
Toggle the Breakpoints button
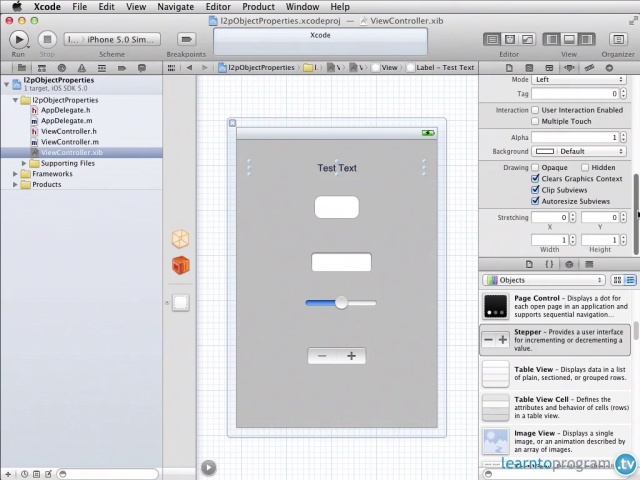(187, 39)
